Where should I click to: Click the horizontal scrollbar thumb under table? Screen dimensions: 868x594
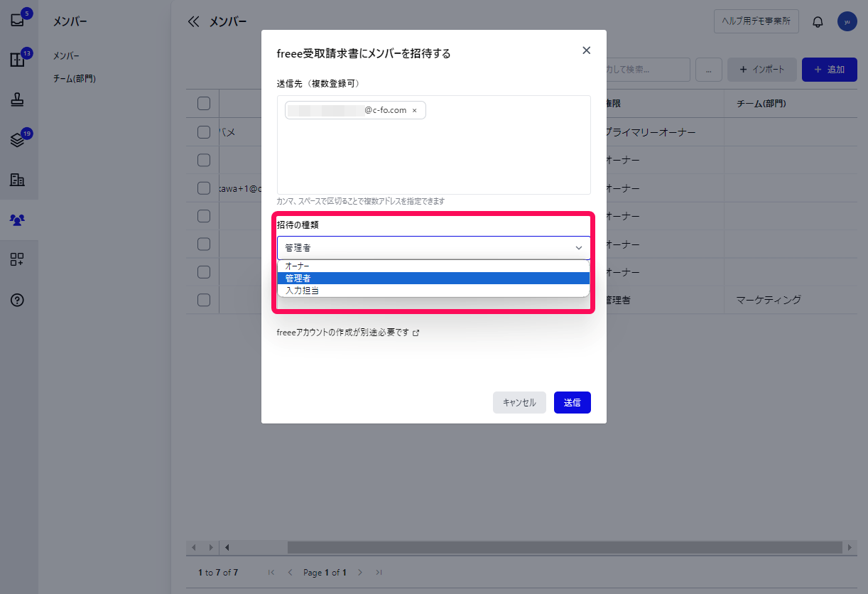pos(565,547)
